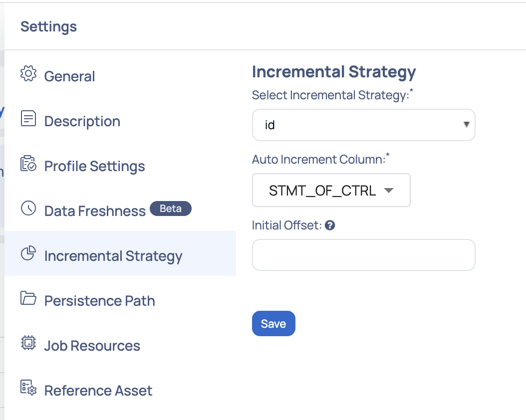Click the Reference Asset icon
This screenshot has height=420, width=526.
pos(29,388)
